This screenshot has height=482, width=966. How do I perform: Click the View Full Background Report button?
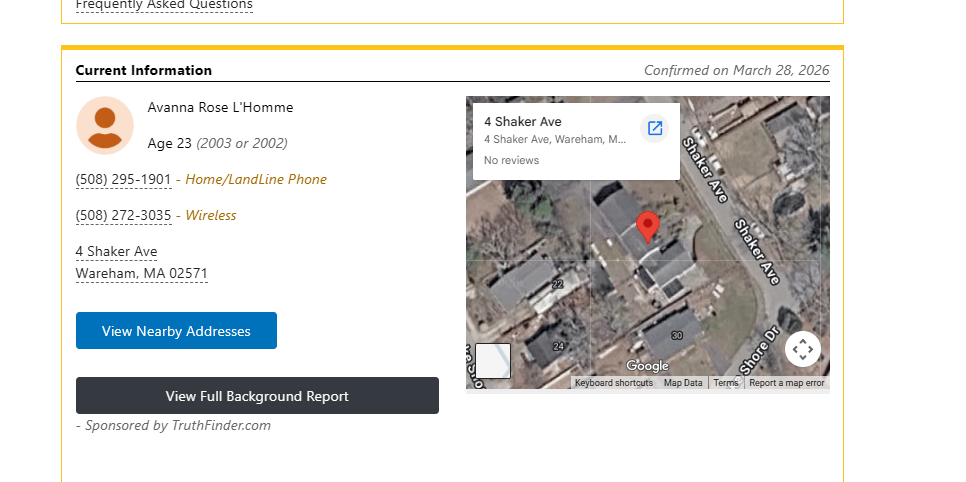257,396
